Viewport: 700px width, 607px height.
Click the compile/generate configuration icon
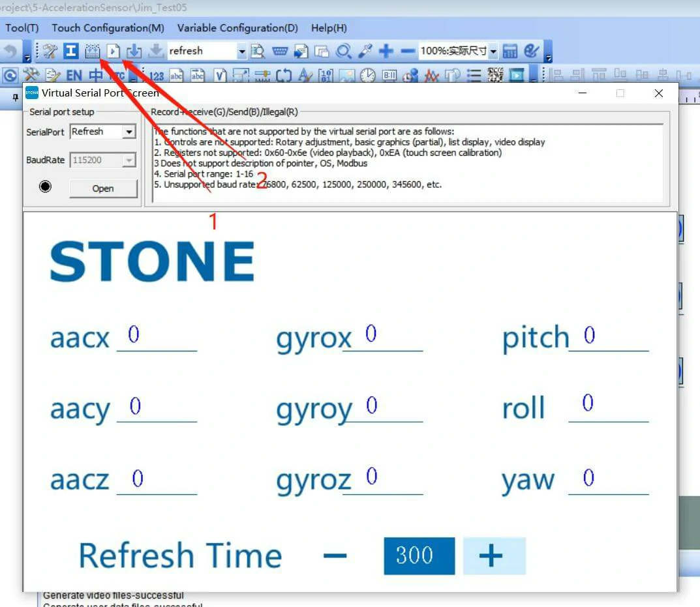point(92,52)
